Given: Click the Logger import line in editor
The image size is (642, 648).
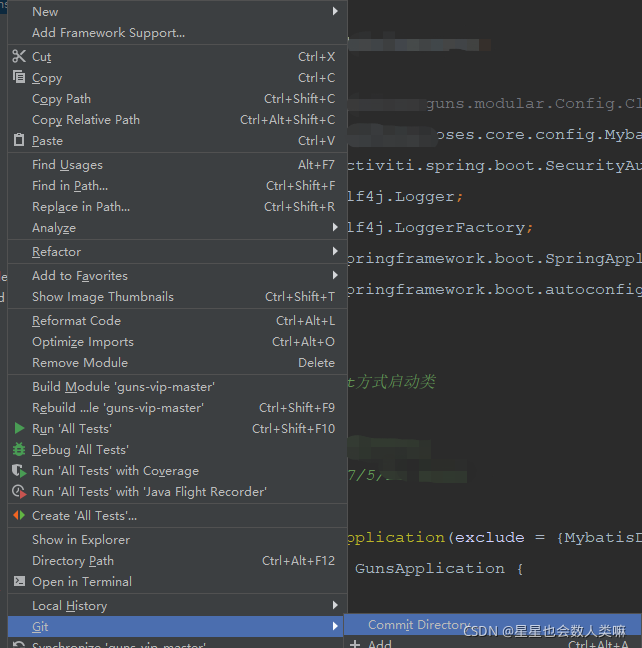Looking at the screenshot, I should 405,197.
